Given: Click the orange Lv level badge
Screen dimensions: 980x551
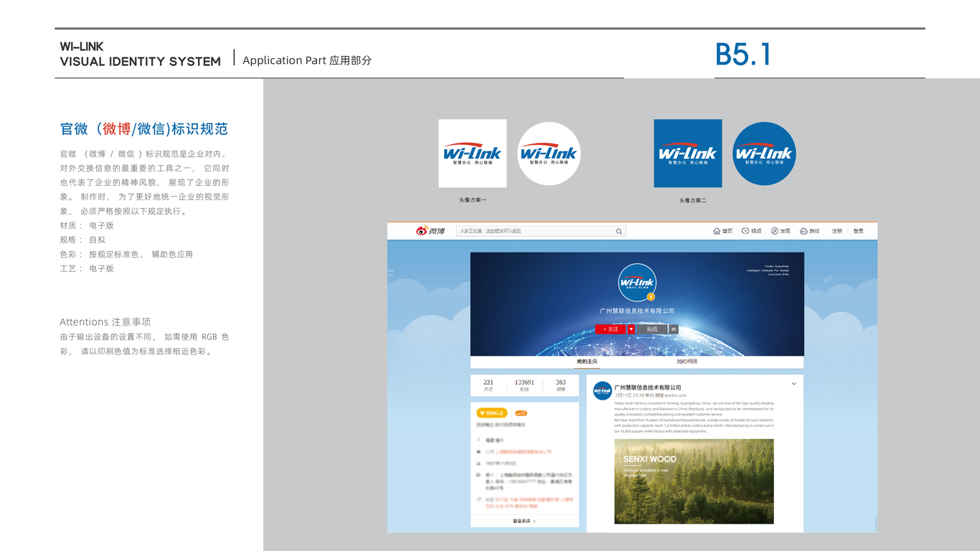Looking at the screenshot, I should [x=521, y=413].
